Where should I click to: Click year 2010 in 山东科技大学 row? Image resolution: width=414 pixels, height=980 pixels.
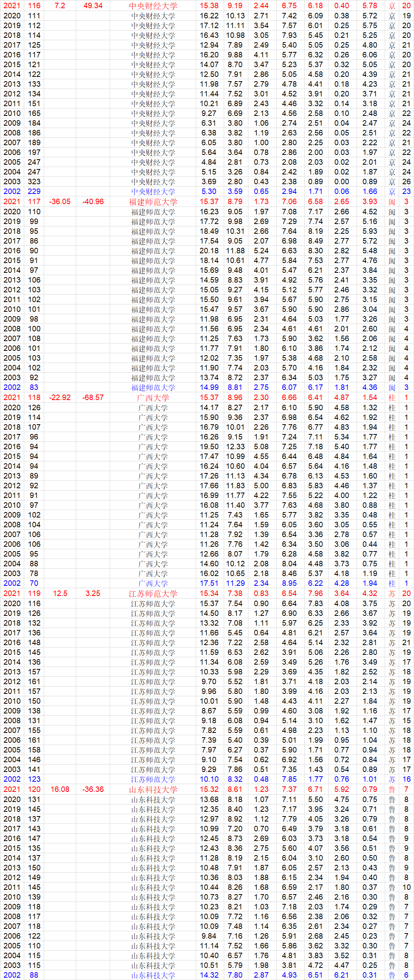(12, 897)
